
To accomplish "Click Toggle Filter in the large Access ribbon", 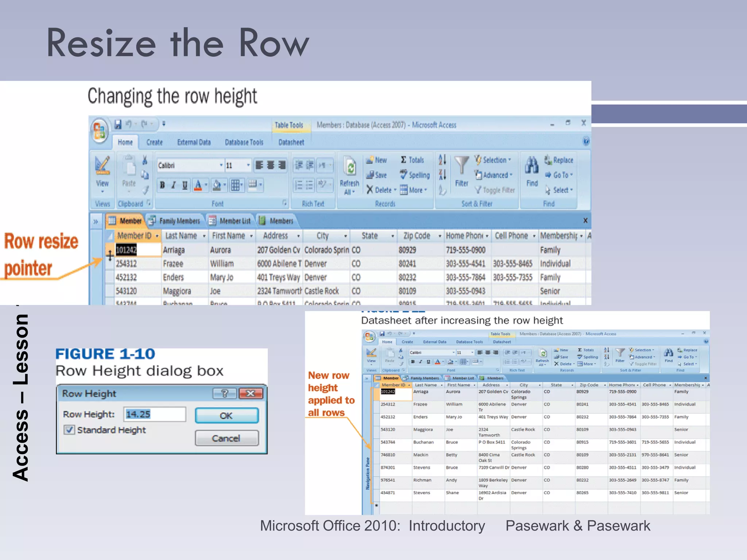I will (494, 190).
